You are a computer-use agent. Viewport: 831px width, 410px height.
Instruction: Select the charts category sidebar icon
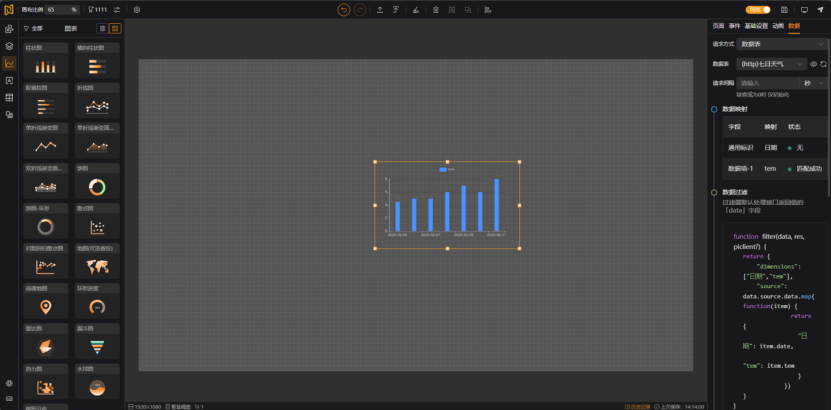(x=9, y=64)
